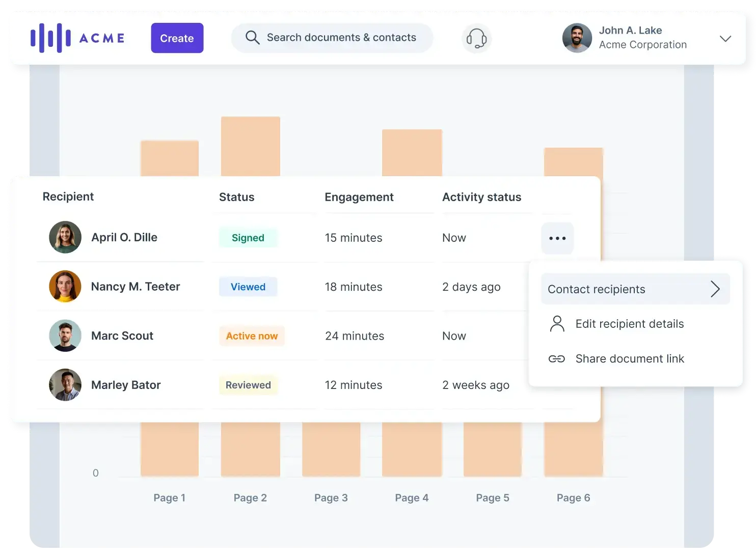Image resolution: width=756 pixels, height=556 pixels.
Task: Select Nancy M. Teeter's avatar photo
Action: pos(65,287)
